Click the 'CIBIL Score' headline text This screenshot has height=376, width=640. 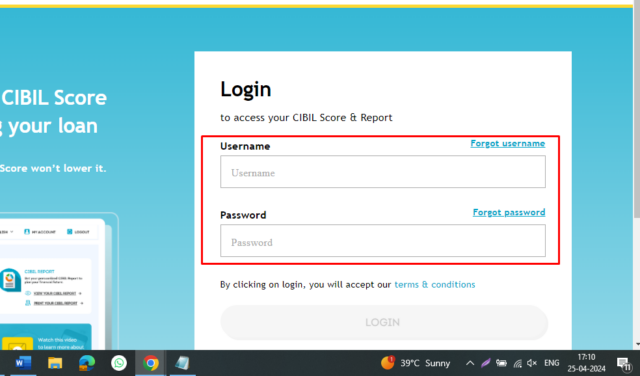(x=53, y=98)
